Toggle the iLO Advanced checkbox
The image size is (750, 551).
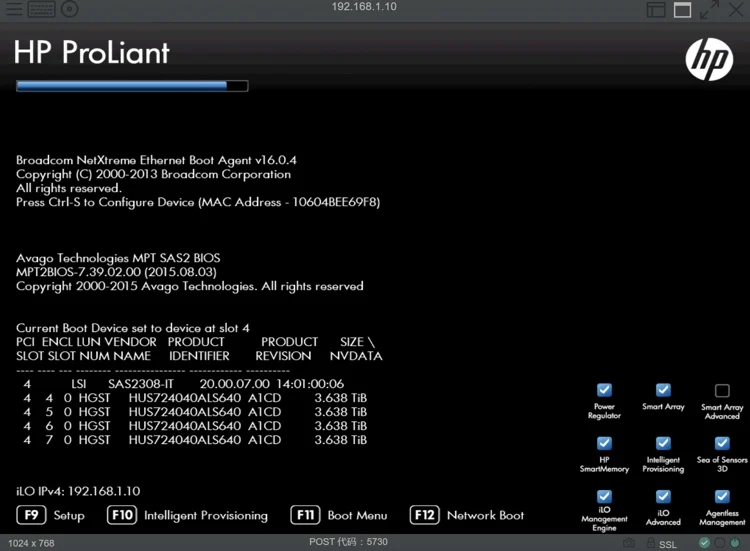pos(663,496)
